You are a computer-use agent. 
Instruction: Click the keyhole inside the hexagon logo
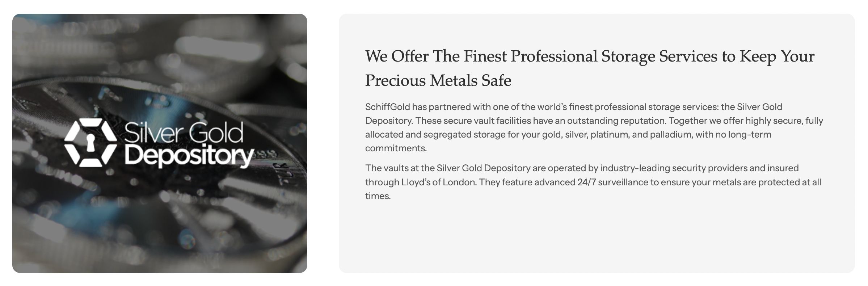click(90, 143)
